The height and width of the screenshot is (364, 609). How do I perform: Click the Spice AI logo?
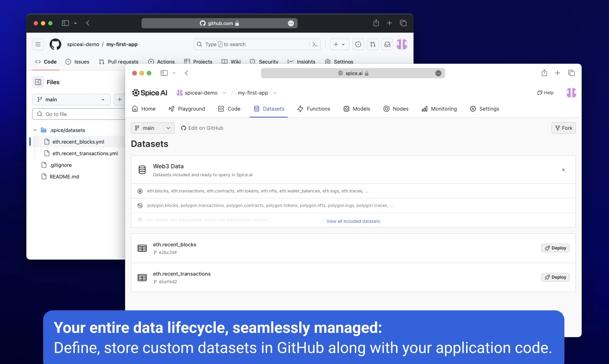pos(150,93)
